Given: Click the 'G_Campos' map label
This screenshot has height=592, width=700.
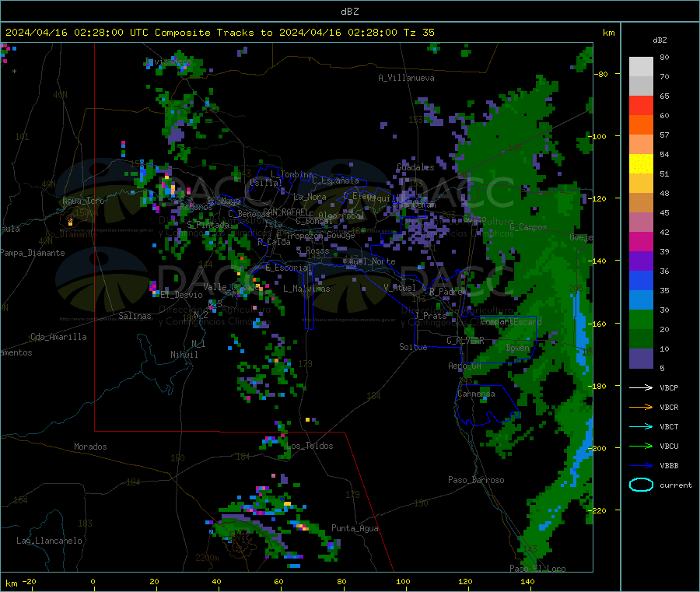Looking at the screenshot, I should pyautogui.click(x=529, y=227).
